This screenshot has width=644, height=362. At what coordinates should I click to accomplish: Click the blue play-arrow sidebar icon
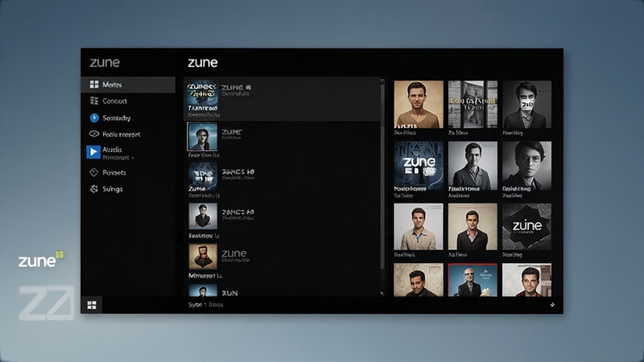point(93,152)
